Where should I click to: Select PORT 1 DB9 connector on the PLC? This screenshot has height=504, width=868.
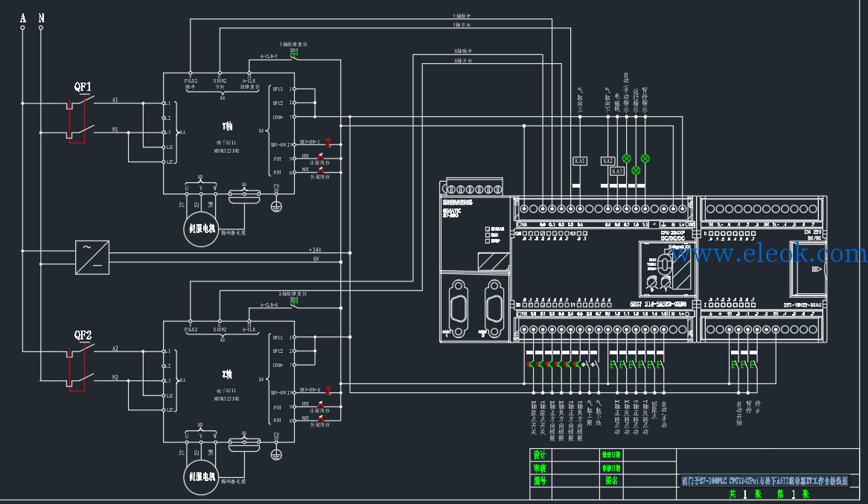(459, 309)
